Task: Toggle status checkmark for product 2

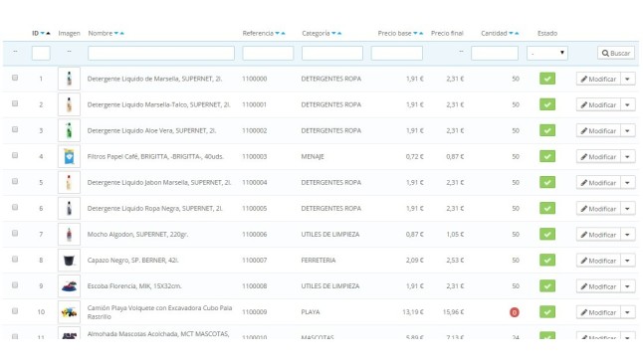Action: click(x=547, y=104)
